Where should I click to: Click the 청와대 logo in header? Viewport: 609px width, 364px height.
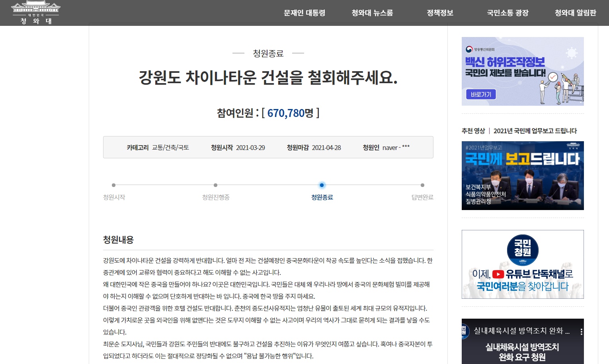(36, 13)
